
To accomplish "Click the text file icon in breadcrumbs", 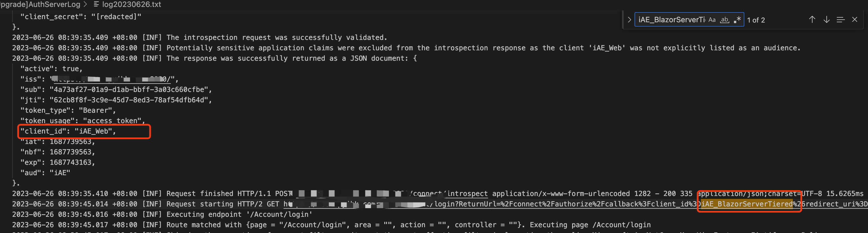I will coord(96,4).
